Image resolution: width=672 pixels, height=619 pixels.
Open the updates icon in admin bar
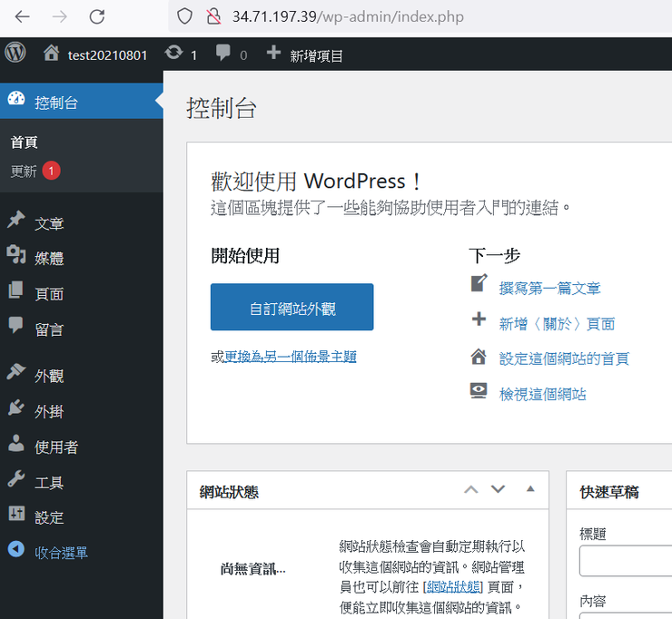click(173, 53)
